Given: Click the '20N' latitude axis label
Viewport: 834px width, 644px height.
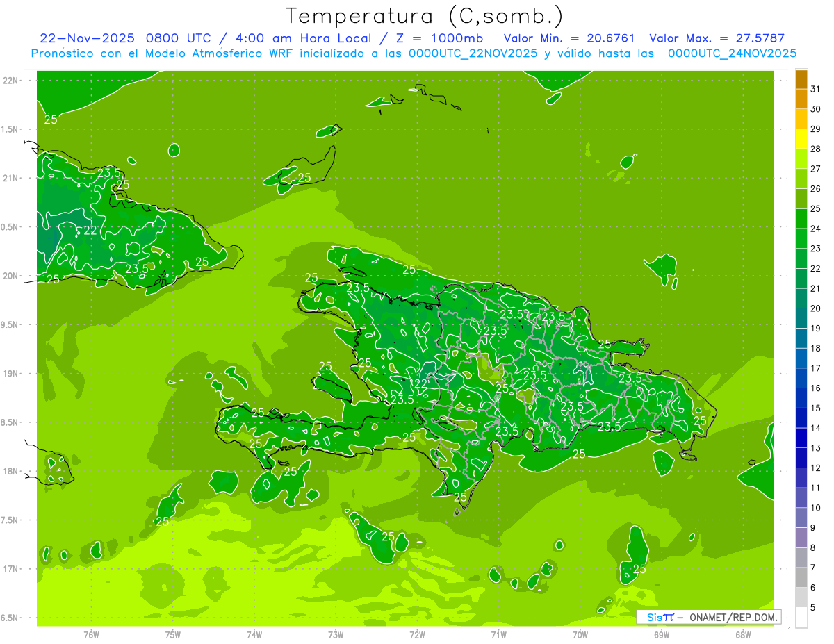Looking at the screenshot, I should pyautogui.click(x=10, y=276).
